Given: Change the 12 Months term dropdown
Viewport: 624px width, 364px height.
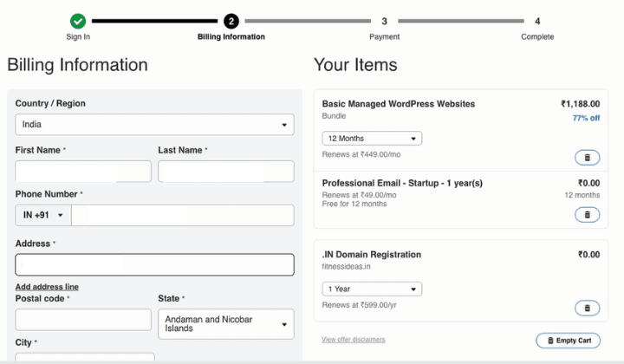Looking at the screenshot, I should (x=372, y=139).
